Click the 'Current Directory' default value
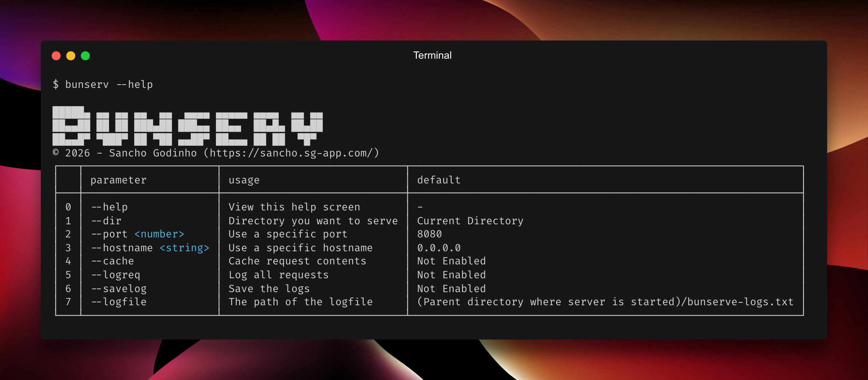This screenshot has width=868, height=380. pyautogui.click(x=470, y=221)
